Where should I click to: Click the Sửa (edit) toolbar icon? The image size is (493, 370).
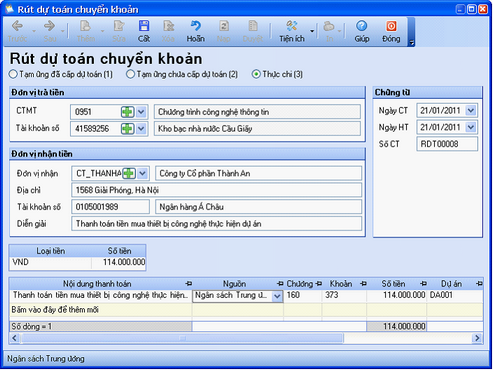tap(119, 26)
